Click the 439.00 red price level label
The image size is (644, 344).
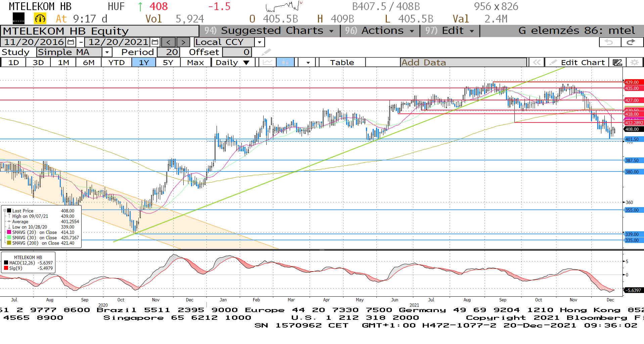pyautogui.click(x=633, y=82)
